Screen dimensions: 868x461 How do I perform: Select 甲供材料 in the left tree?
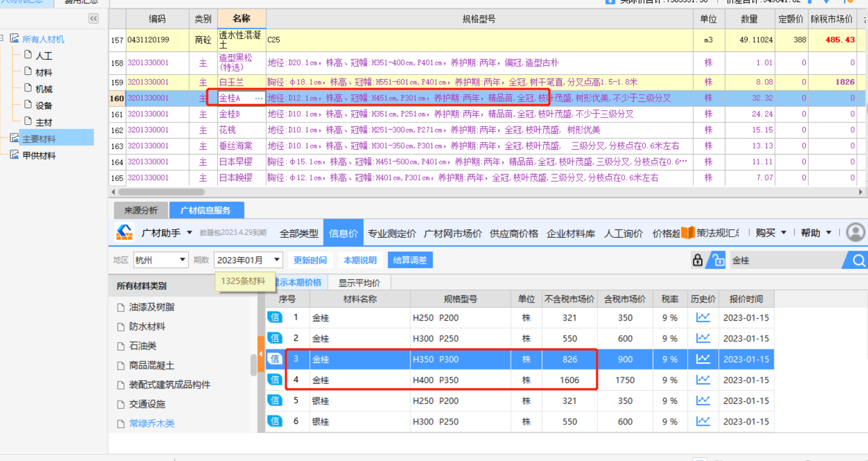click(x=39, y=155)
